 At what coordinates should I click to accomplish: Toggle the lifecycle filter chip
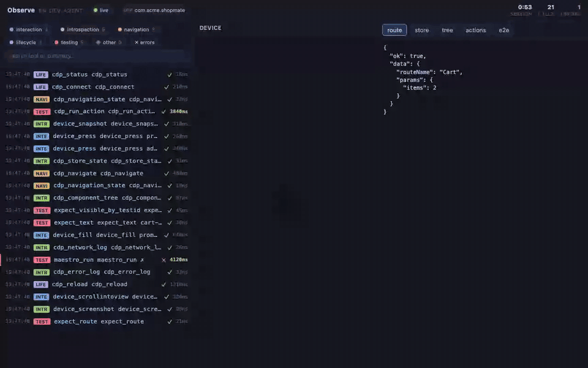click(x=26, y=42)
